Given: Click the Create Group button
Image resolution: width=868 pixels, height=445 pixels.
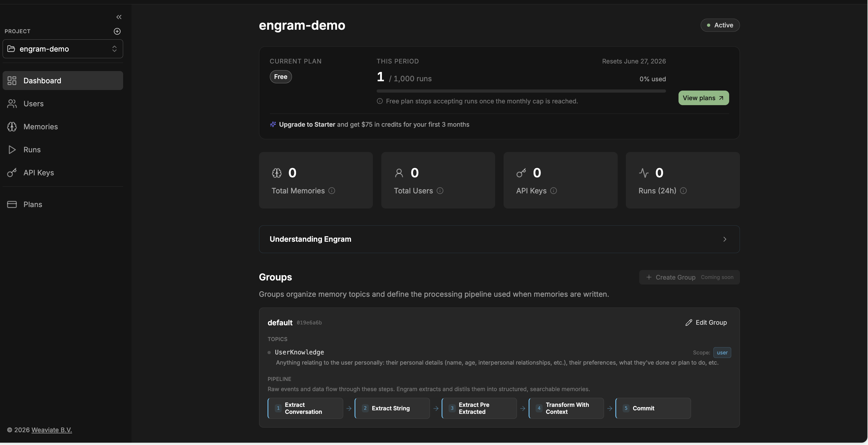Looking at the screenshot, I should [x=689, y=278].
